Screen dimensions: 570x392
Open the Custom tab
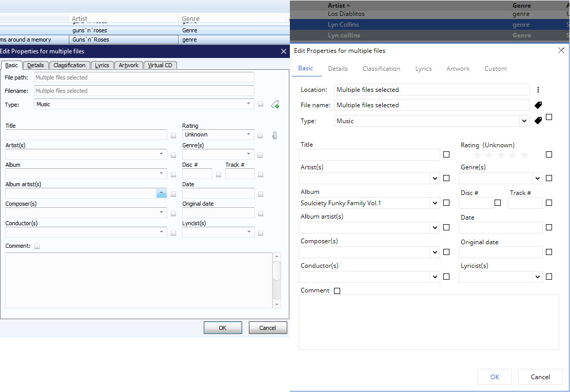click(x=495, y=69)
